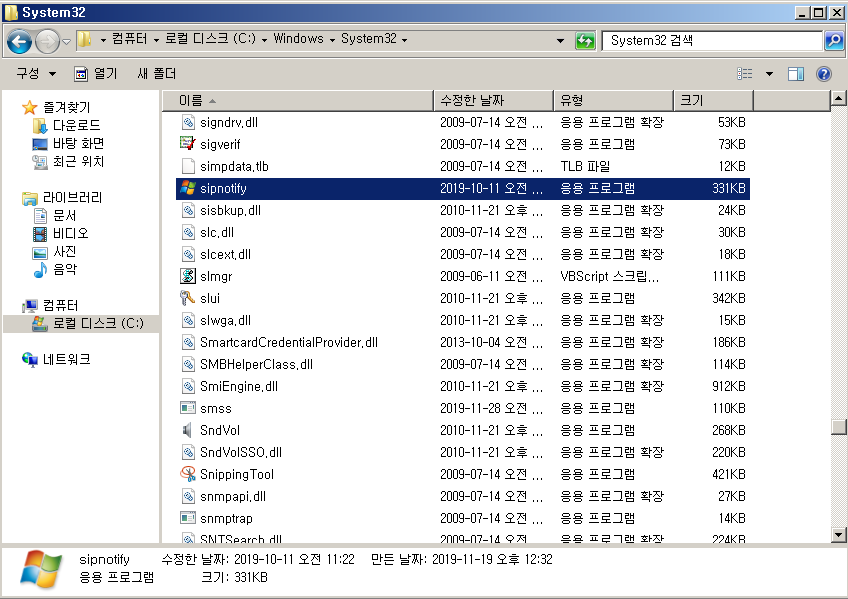Expand the 컴퓨터 breadcrumb arrow

[x=156, y=39]
